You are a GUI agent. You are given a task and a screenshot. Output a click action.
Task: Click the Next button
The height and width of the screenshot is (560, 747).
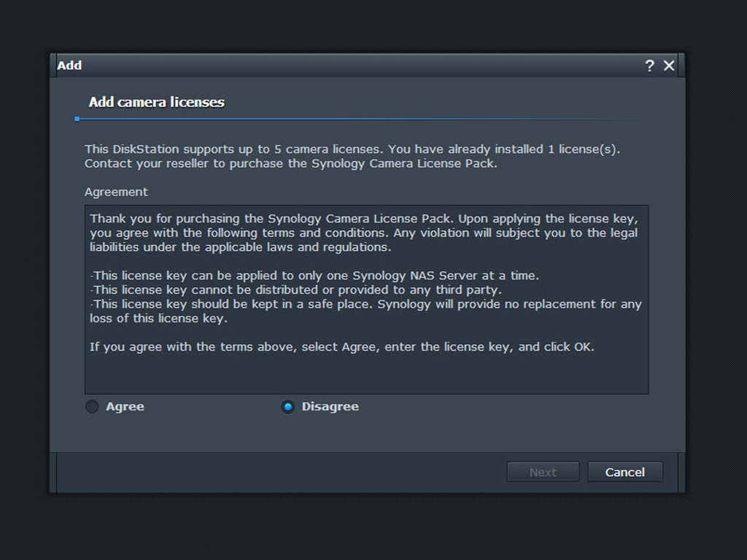click(x=543, y=472)
